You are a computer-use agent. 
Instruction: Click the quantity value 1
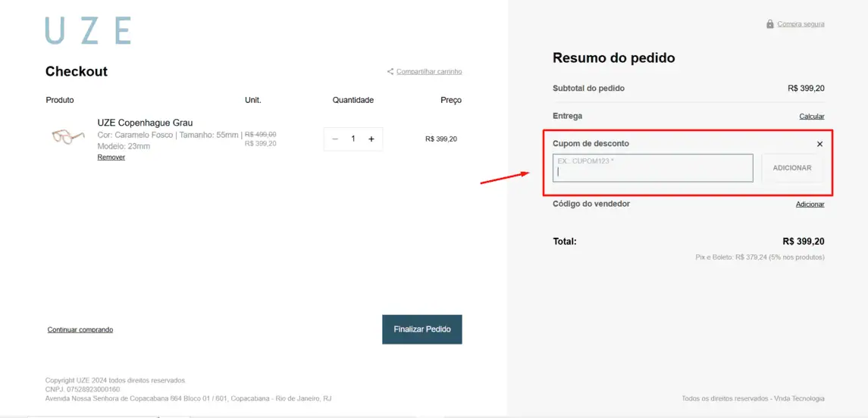pos(353,139)
